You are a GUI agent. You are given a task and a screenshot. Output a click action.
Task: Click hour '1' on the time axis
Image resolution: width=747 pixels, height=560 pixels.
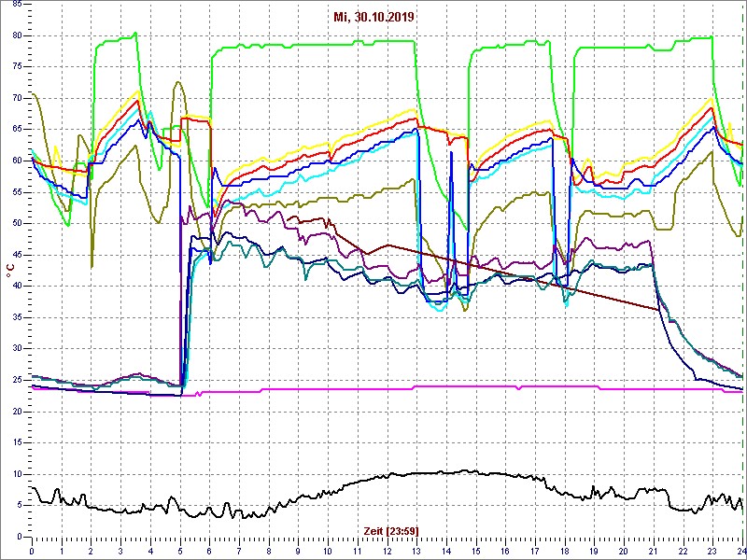pos(62,549)
